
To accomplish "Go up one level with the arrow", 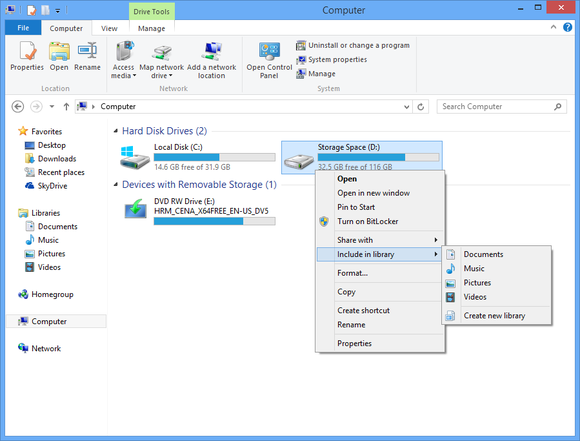I will click(x=66, y=107).
